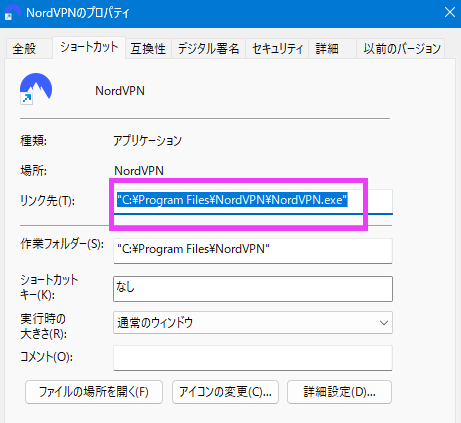The height and width of the screenshot is (423, 461).
Task: Click the 作業フォルダー(S): label
Action: 62,244
